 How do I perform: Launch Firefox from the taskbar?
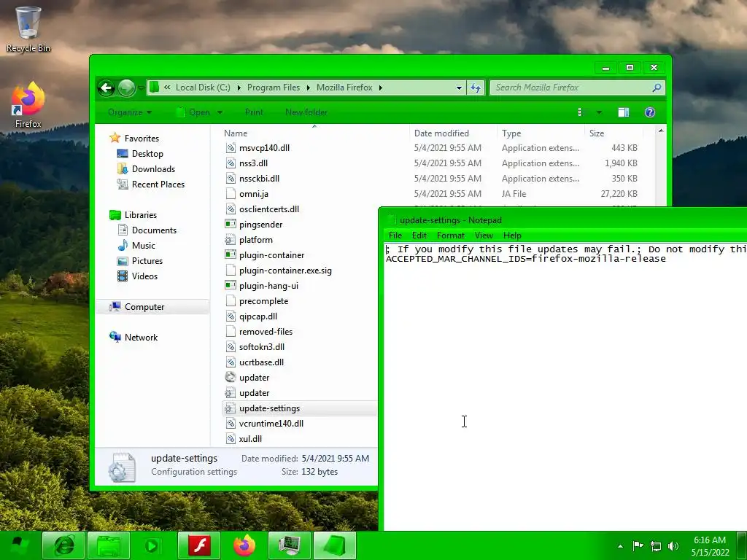pyautogui.click(x=244, y=545)
